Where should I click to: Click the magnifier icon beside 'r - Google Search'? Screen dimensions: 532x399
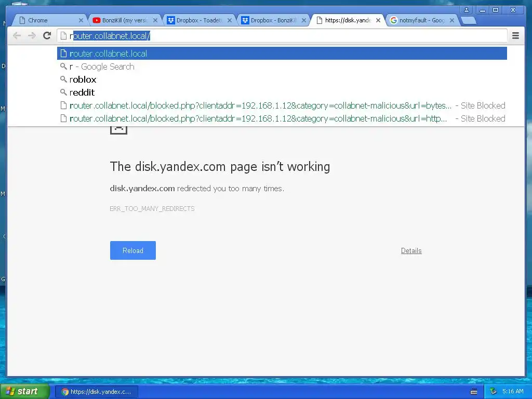[63, 66]
